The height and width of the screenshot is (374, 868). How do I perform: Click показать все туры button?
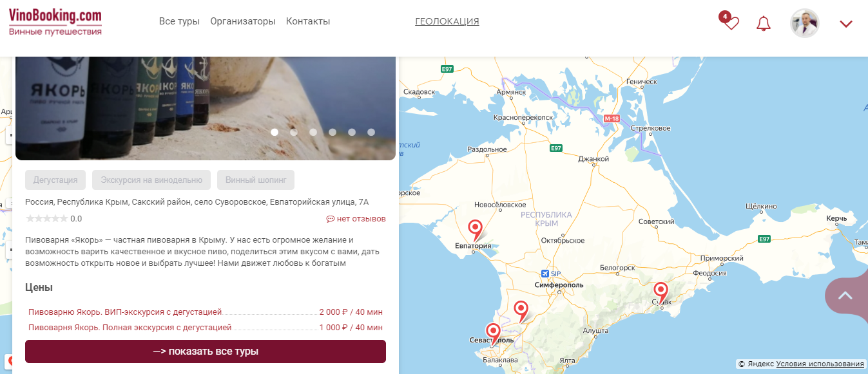pos(206,351)
